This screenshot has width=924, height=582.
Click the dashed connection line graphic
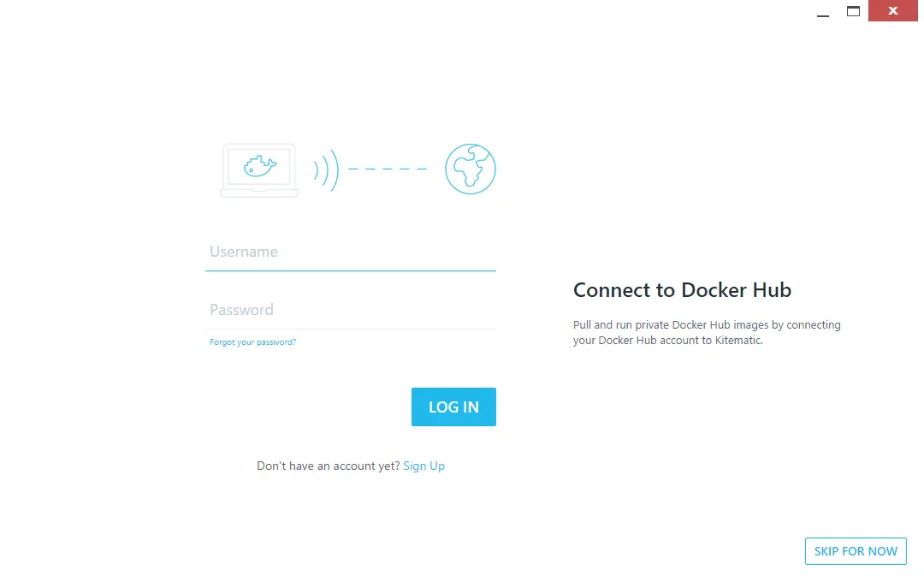388,169
